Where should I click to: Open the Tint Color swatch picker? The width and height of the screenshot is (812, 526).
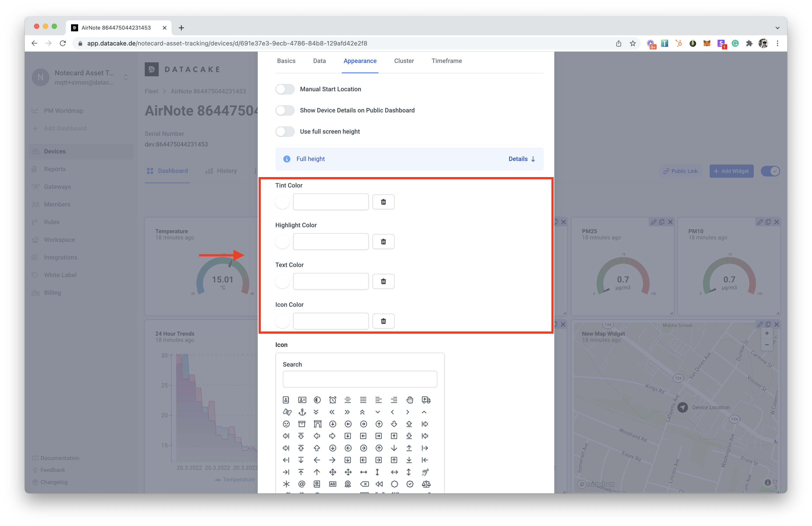coord(282,202)
